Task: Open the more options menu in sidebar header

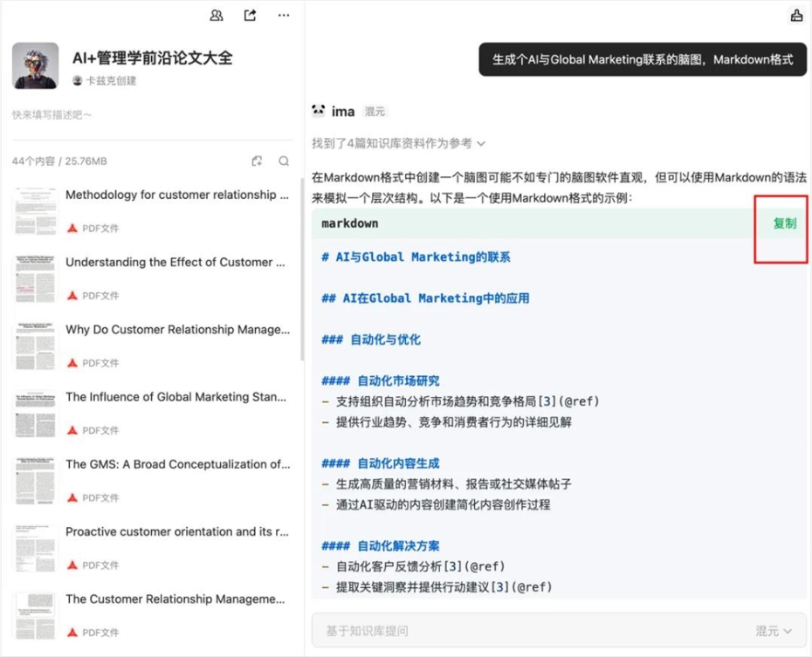Action: 283,15
